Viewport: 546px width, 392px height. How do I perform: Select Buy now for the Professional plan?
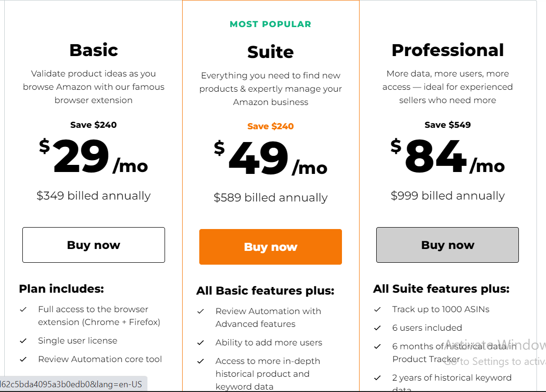(447, 245)
